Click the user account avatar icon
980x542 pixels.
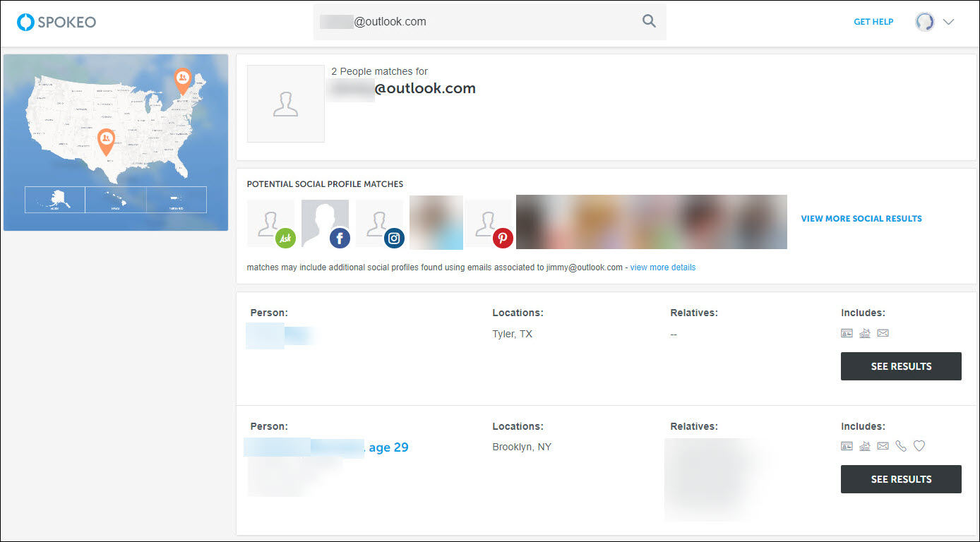pyautogui.click(x=925, y=22)
